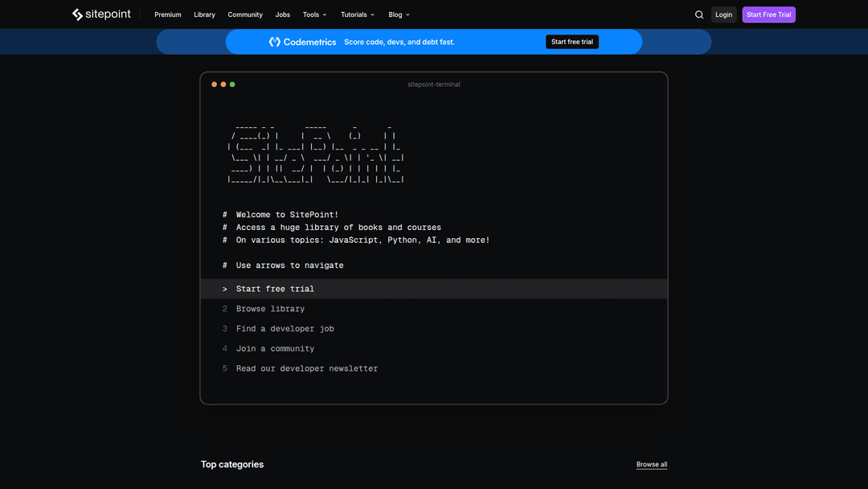Viewport: 868px width, 489px height.
Task: Click the SitePoint logo in header
Action: pyautogui.click(x=101, y=14)
